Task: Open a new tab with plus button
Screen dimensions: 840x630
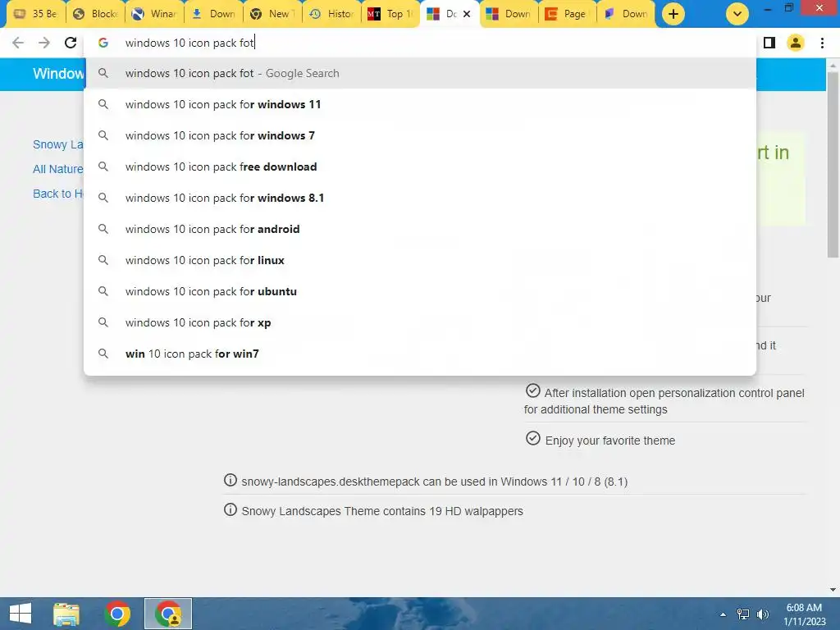Action: tap(673, 14)
